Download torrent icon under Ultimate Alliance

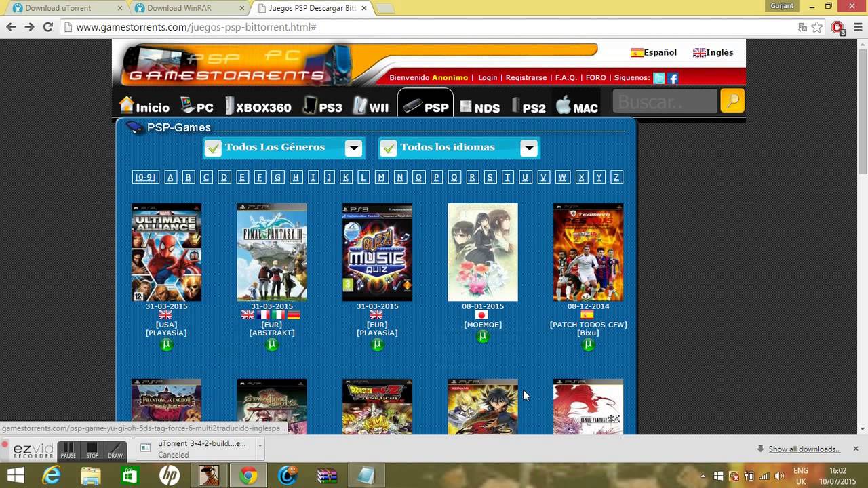[166, 345]
